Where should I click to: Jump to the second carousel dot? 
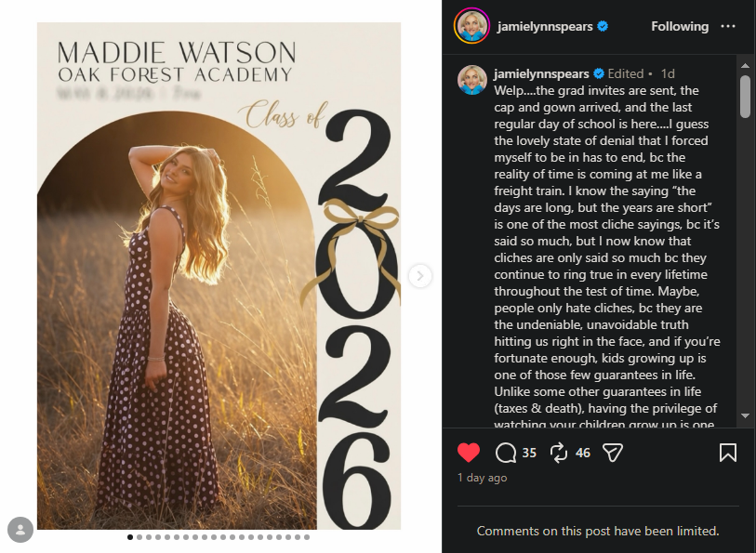[x=139, y=537]
